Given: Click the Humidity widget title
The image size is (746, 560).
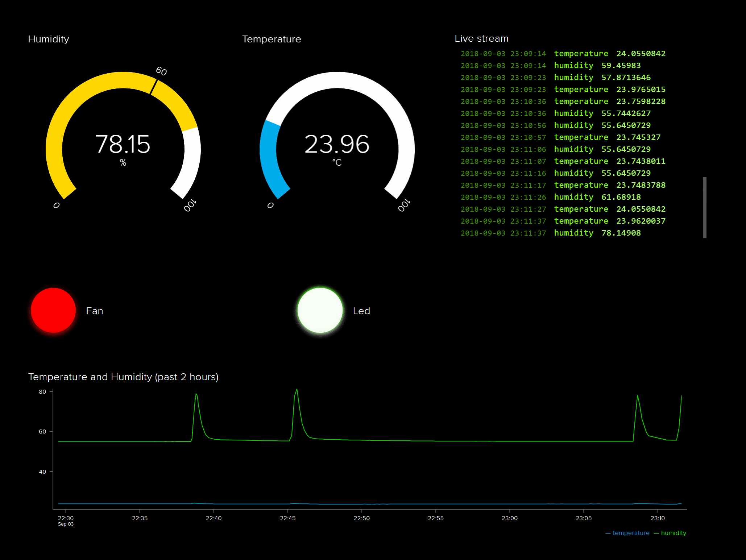Looking at the screenshot, I should tap(48, 39).
